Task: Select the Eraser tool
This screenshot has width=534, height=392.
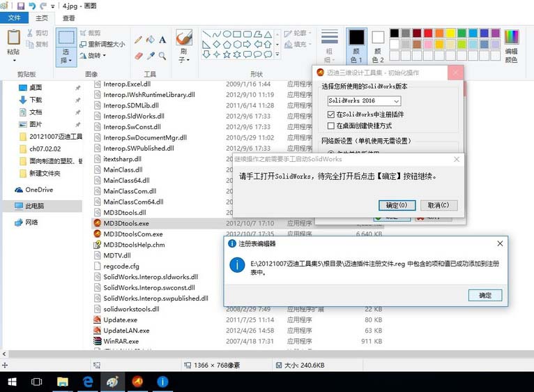Action: click(138, 56)
